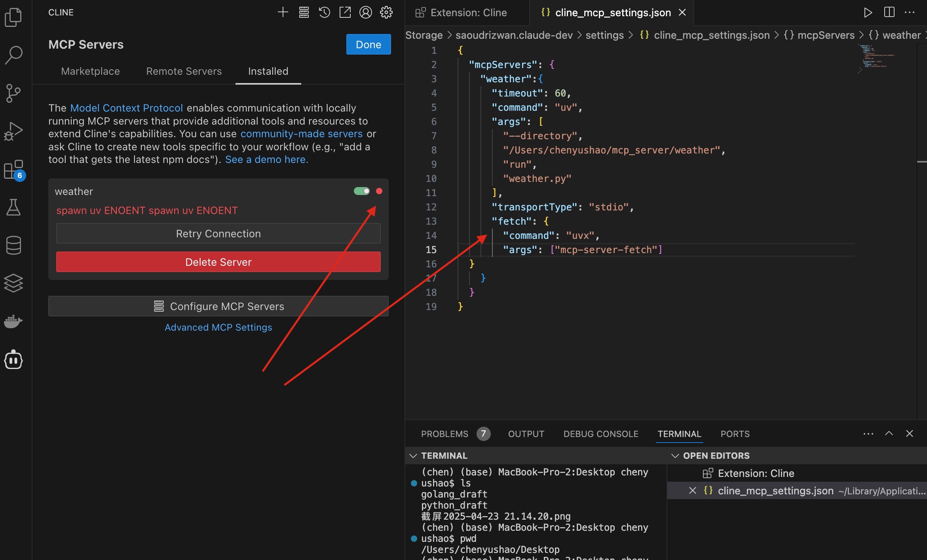927x560 pixels.
Task: Click mcpServers breadcrumb segment
Action: point(826,35)
